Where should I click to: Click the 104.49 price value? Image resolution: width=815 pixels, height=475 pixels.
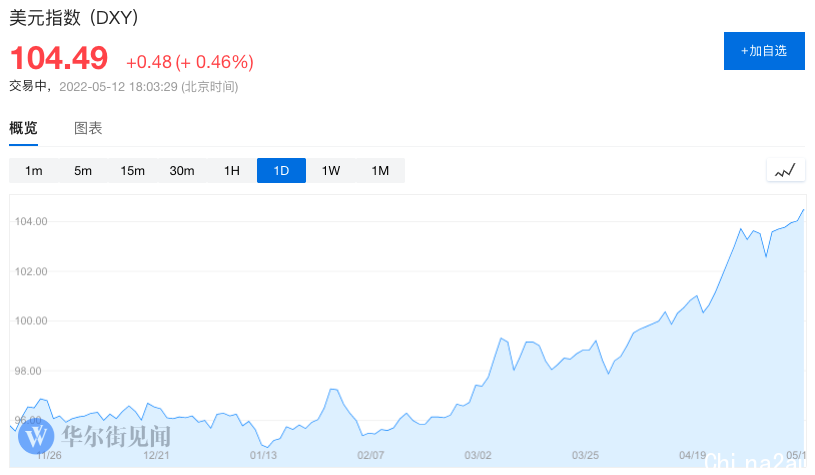click(59, 58)
